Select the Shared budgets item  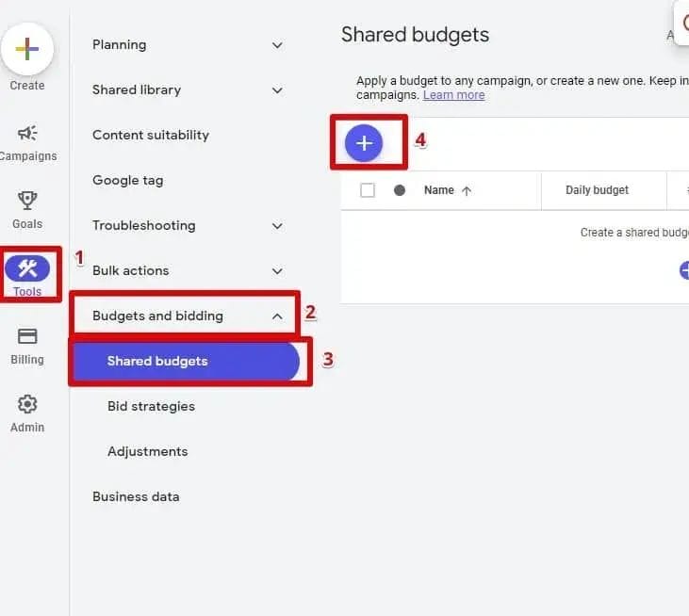187,362
